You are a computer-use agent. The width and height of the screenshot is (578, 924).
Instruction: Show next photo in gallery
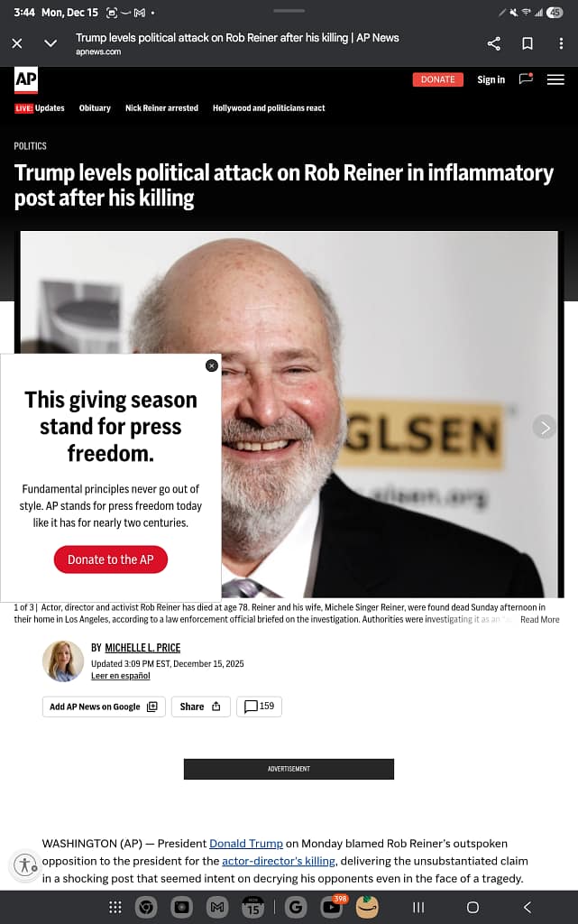point(545,427)
